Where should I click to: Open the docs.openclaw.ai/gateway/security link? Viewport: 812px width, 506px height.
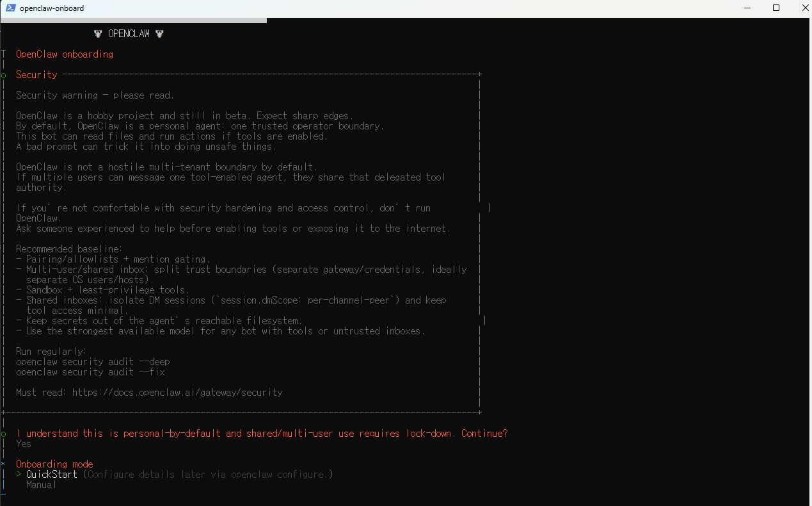tap(177, 393)
